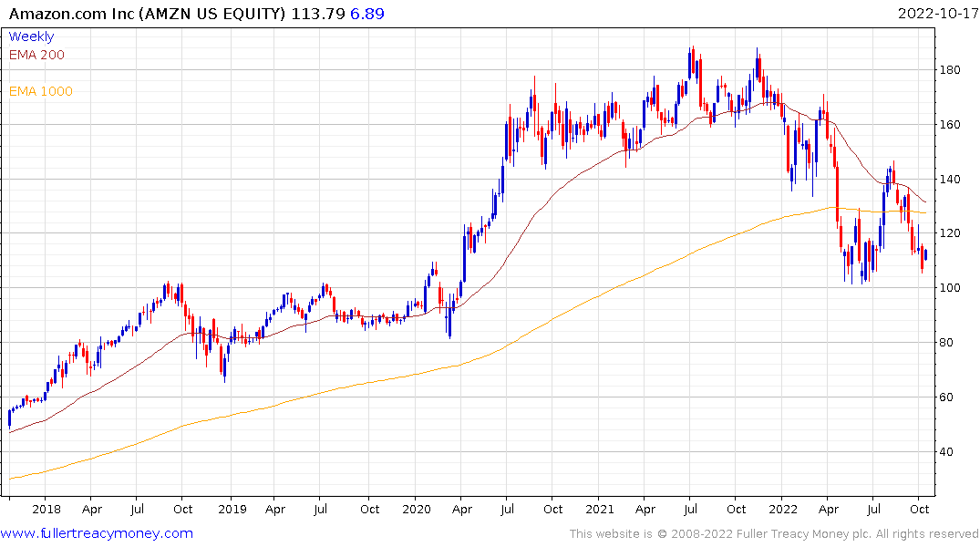
Task: Click the Weekly interval label
Action: pos(31,36)
